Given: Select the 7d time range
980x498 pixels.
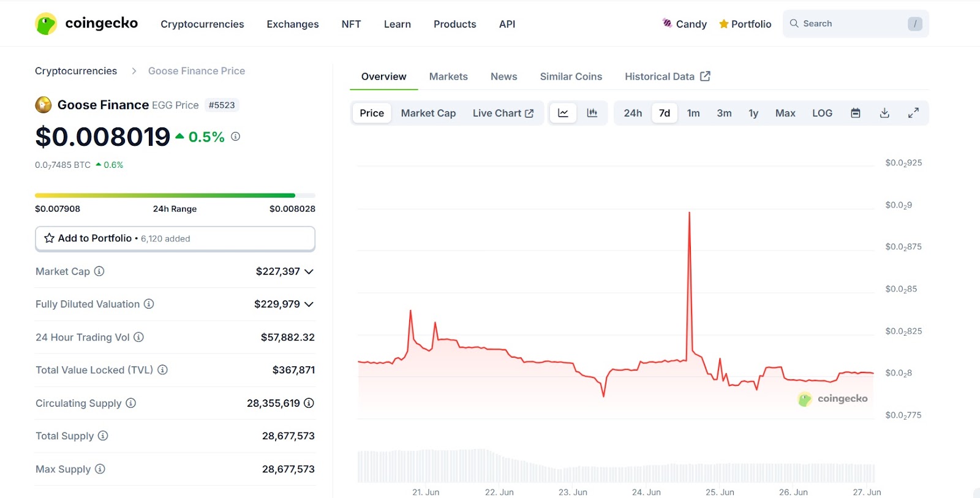Looking at the screenshot, I should click(665, 113).
